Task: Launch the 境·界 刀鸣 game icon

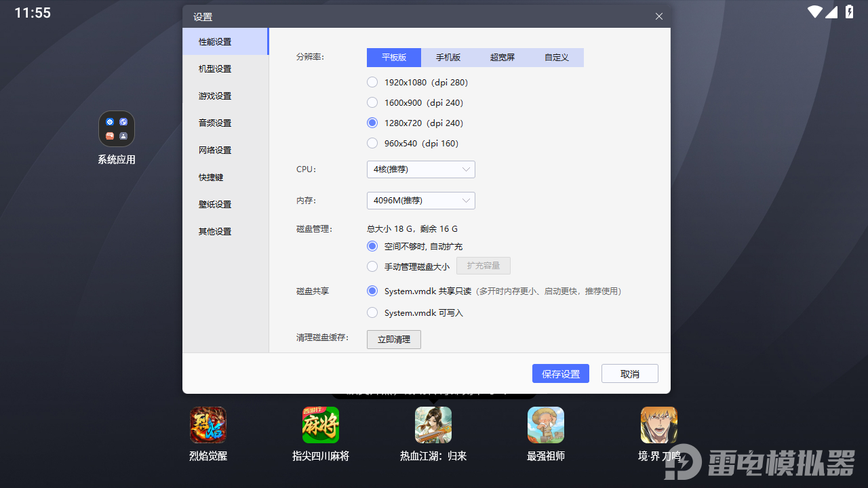Action: tap(658, 425)
